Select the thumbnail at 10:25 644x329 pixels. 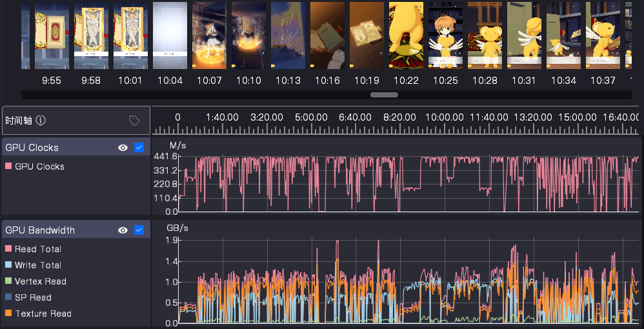445,35
